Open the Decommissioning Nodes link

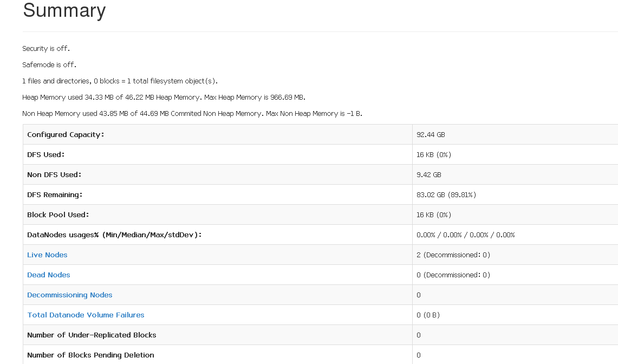(x=69, y=295)
